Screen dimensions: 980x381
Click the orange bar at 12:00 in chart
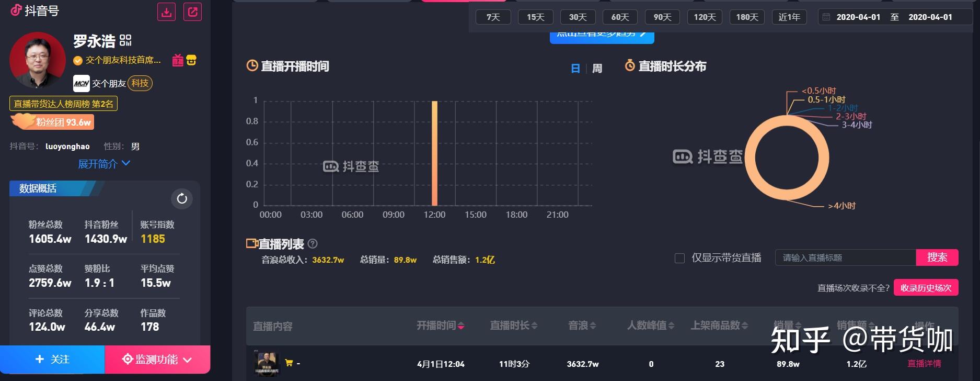pos(434,153)
